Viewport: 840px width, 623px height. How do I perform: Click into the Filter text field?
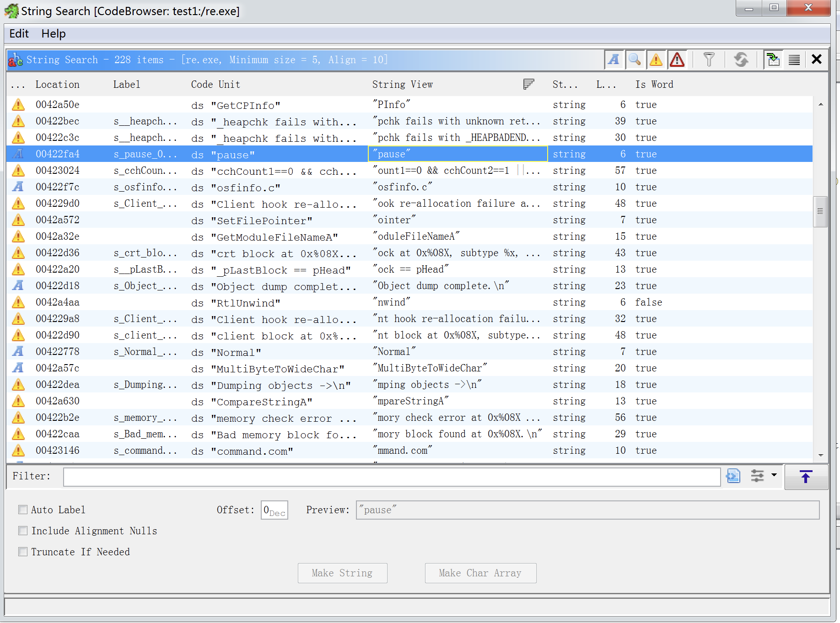pyautogui.click(x=392, y=477)
